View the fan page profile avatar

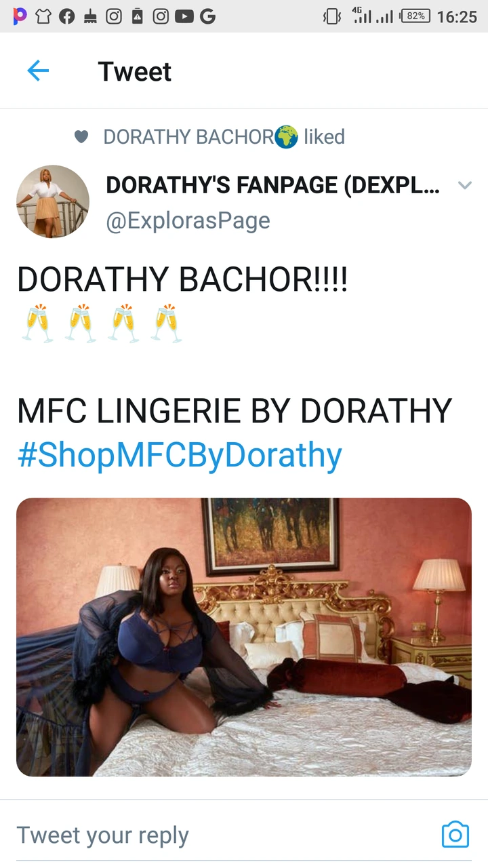click(x=53, y=201)
